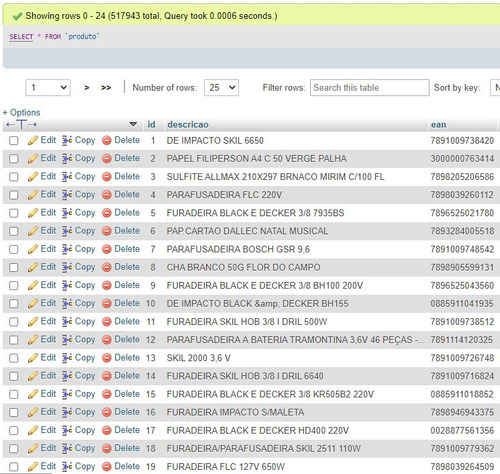Viewport: 500px width, 474px height.
Task: Tick checkbox for CHA BRANCO 50G row
Action: click(14, 267)
